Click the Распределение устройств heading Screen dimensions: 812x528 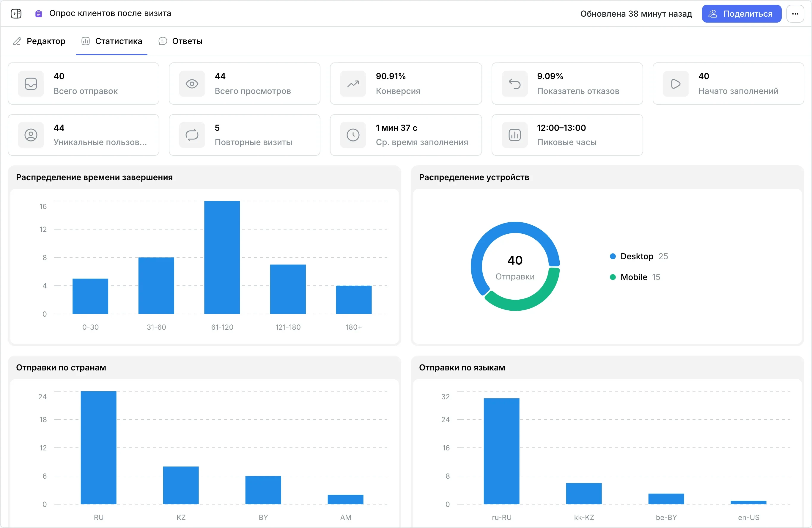click(474, 177)
